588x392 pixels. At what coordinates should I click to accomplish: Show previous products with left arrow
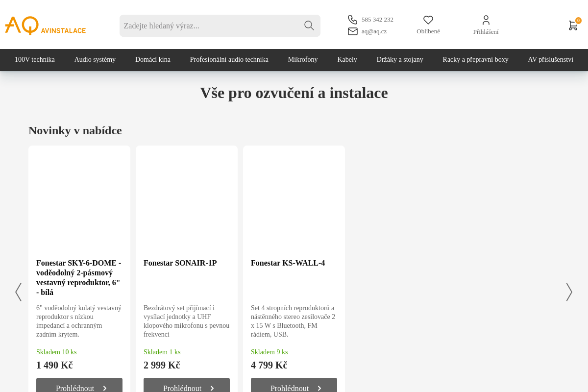(x=18, y=292)
